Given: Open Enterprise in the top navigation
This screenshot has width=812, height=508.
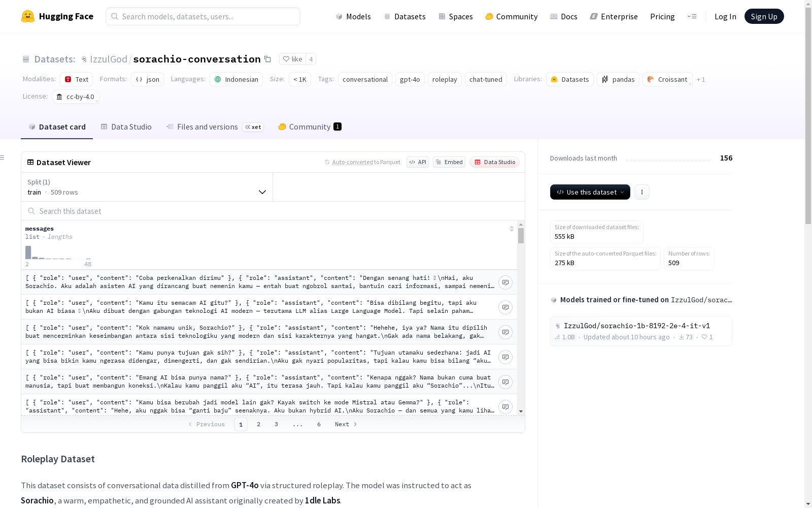Looking at the screenshot, I should point(614,16).
